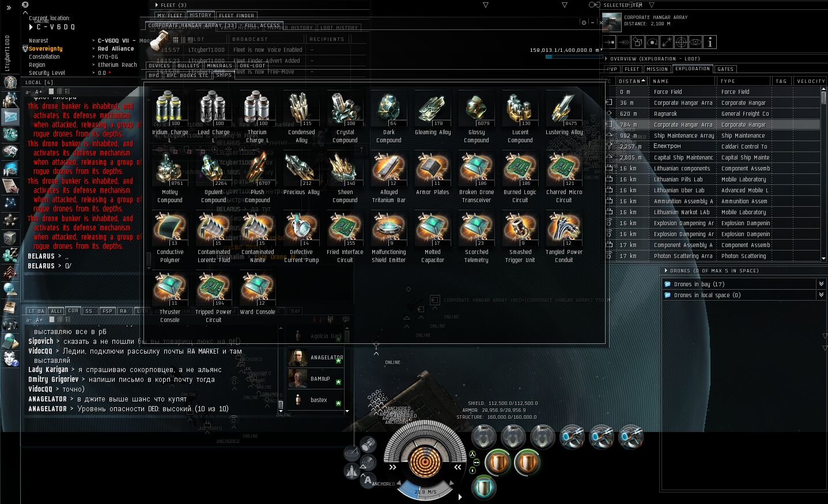
Task: Select the Glossy Compound stack
Action: [x=476, y=117]
